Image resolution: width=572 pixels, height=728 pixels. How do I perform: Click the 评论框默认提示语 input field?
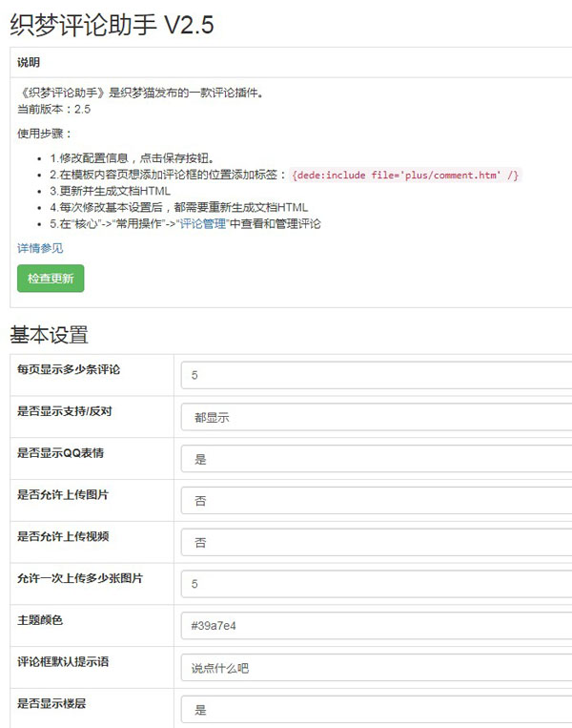(x=377, y=668)
